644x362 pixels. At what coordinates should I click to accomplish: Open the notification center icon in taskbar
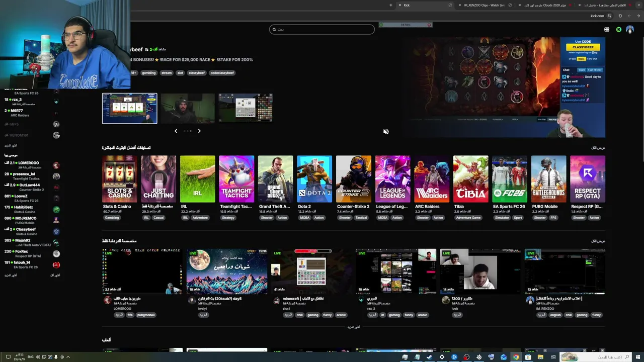tap(8, 357)
